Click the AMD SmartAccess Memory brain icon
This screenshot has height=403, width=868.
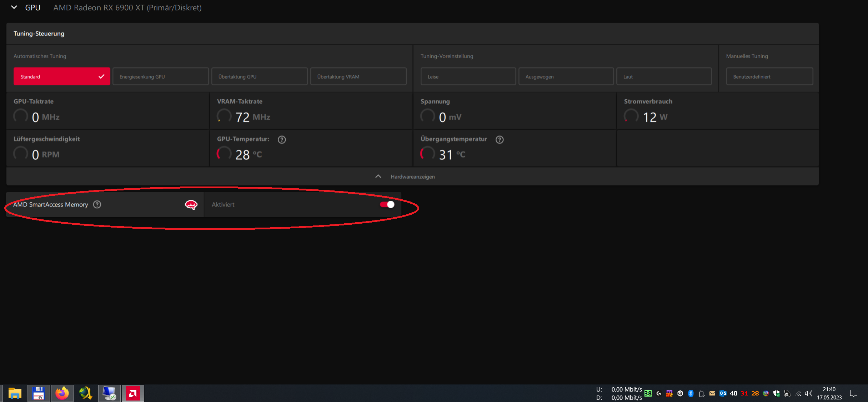(191, 205)
